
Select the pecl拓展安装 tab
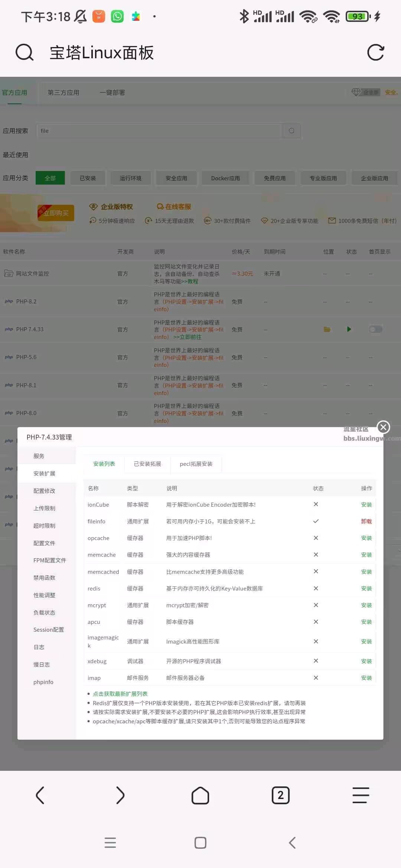pyautogui.click(x=196, y=464)
